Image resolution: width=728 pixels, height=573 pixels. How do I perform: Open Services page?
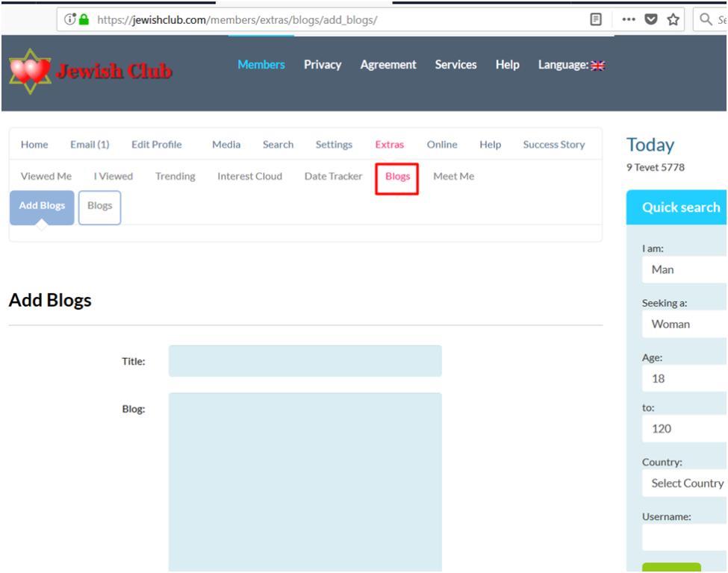455,64
